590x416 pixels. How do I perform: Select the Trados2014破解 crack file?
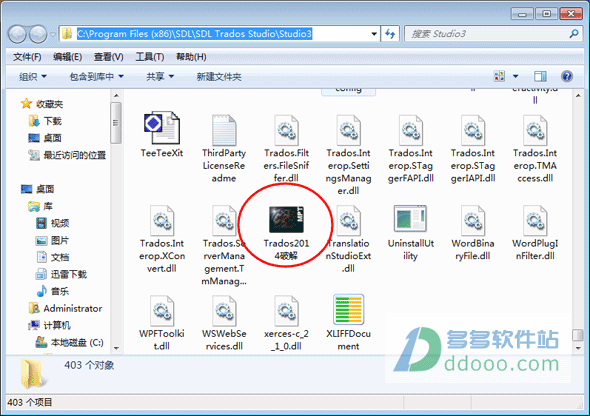click(286, 233)
